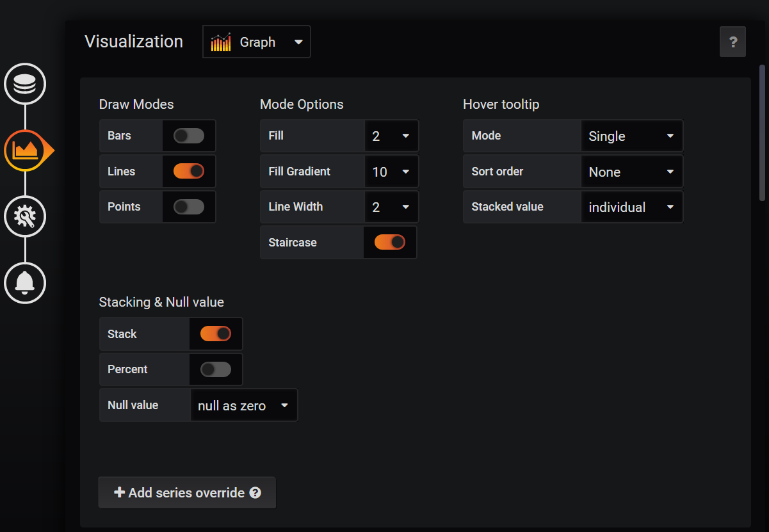Select the Visualization chart icon in sidebar
Image resolution: width=769 pixels, height=532 pixels.
tap(25, 150)
